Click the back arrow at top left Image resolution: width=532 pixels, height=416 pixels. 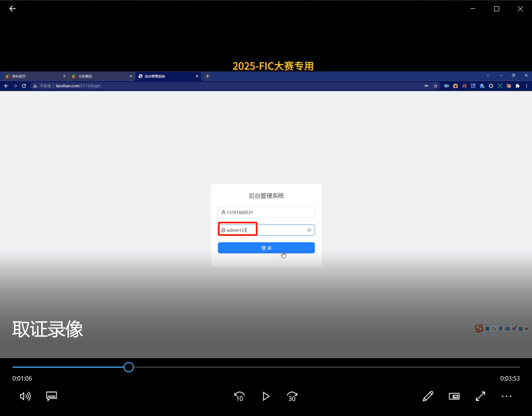(12, 8)
